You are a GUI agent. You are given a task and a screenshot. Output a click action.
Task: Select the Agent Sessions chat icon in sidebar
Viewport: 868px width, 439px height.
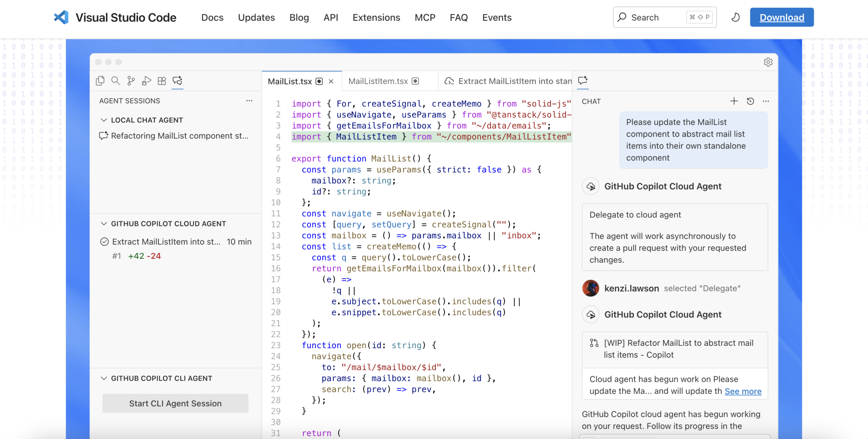[177, 81]
